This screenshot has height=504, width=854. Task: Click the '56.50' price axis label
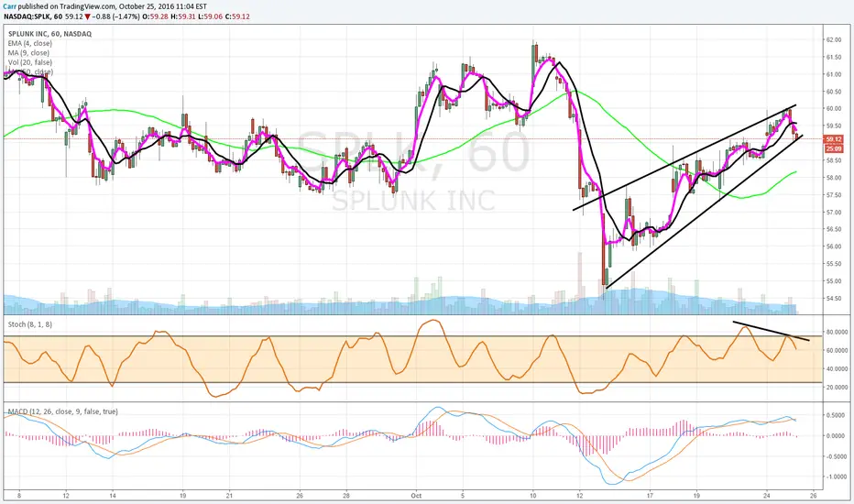(834, 229)
